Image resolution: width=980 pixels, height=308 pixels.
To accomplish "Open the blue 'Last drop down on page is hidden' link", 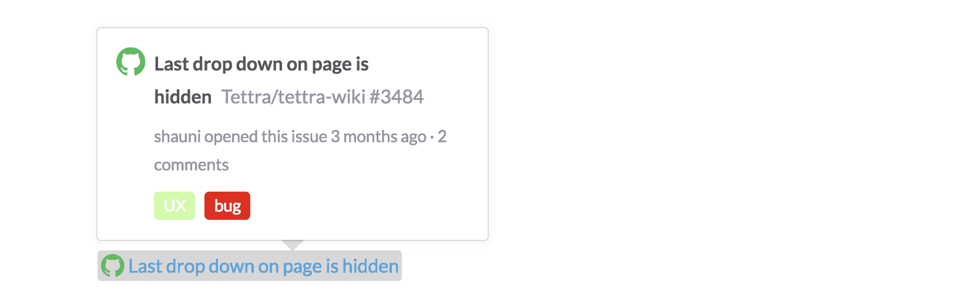I will 264,266.
